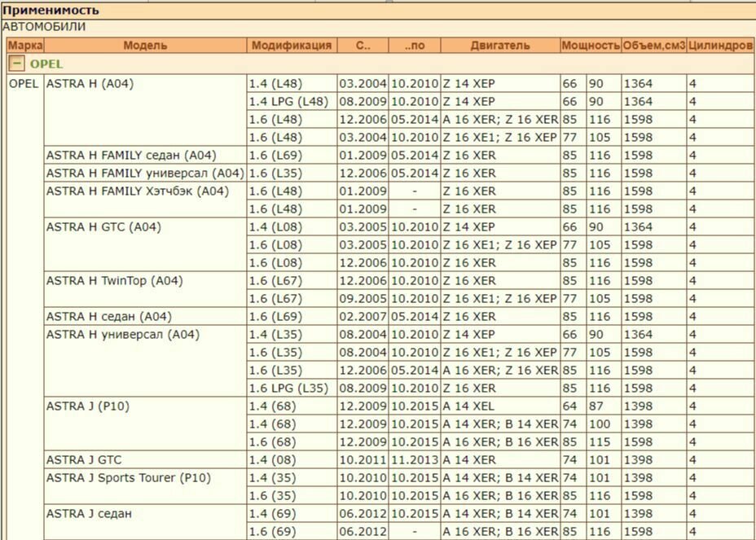Click kW value 64 cell
Image resolution: width=756 pixels, height=540 pixels.
[x=574, y=406]
